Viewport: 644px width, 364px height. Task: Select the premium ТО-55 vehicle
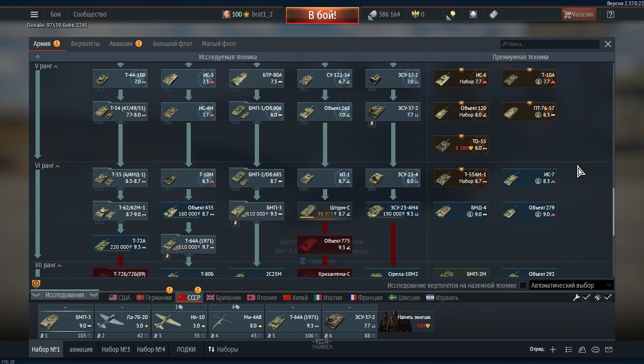461,145
